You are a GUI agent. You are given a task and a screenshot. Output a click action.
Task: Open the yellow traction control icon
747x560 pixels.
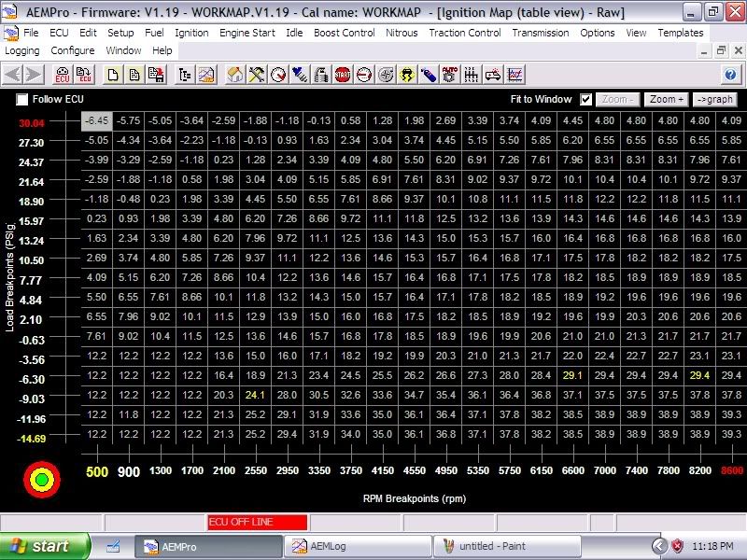(x=407, y=75)
